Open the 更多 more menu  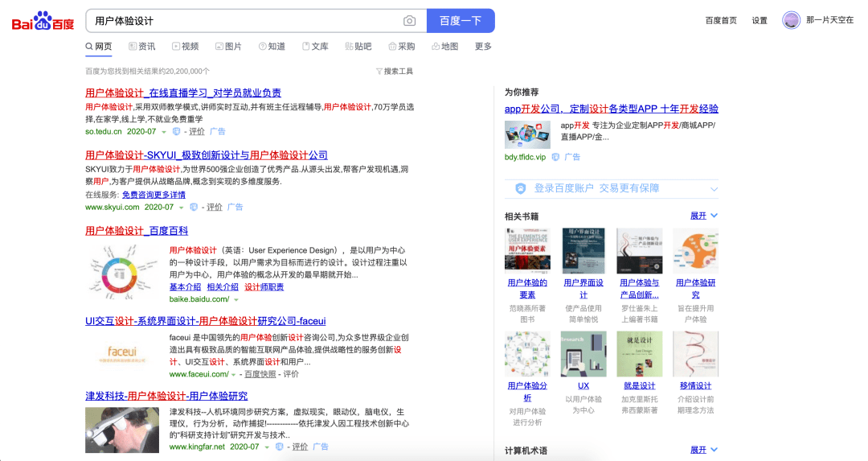tap(483, 47)
